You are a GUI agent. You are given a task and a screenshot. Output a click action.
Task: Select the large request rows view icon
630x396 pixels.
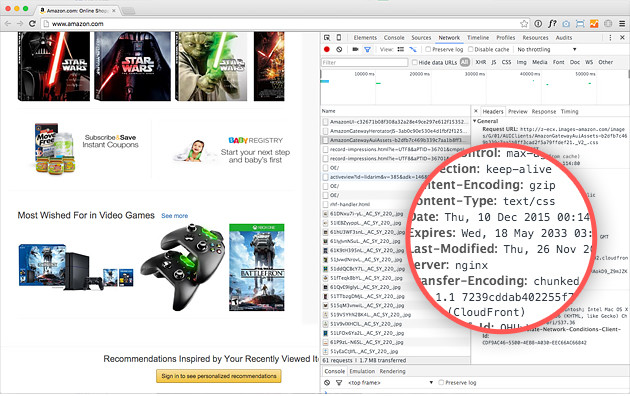click(401, 49)
